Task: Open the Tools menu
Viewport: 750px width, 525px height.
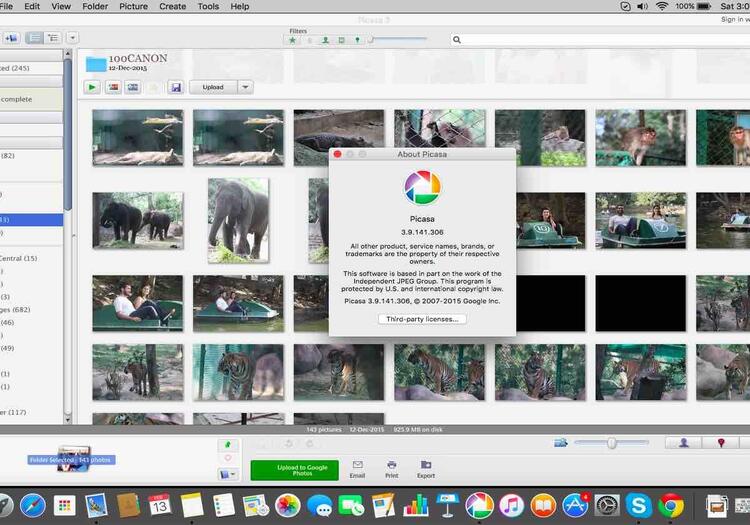Action: tap(208, 6)
